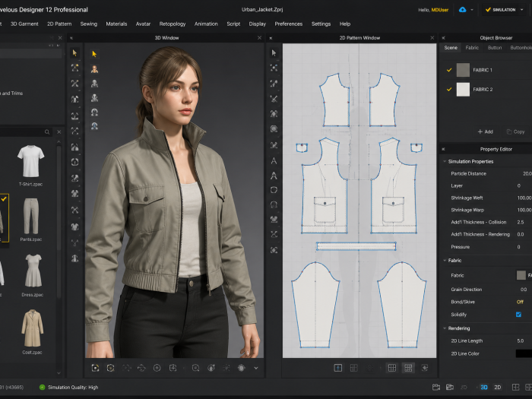Click the circled-dot icon in 3D bottom toolbar
The height and width of the screenshot is (399, 532).
(x=157, y=368)
